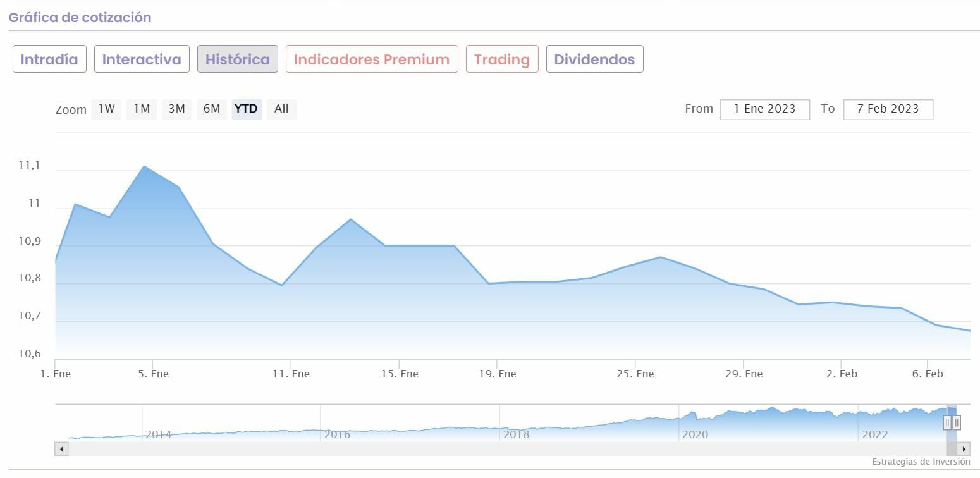Choose the YTD zoom option

246,109
